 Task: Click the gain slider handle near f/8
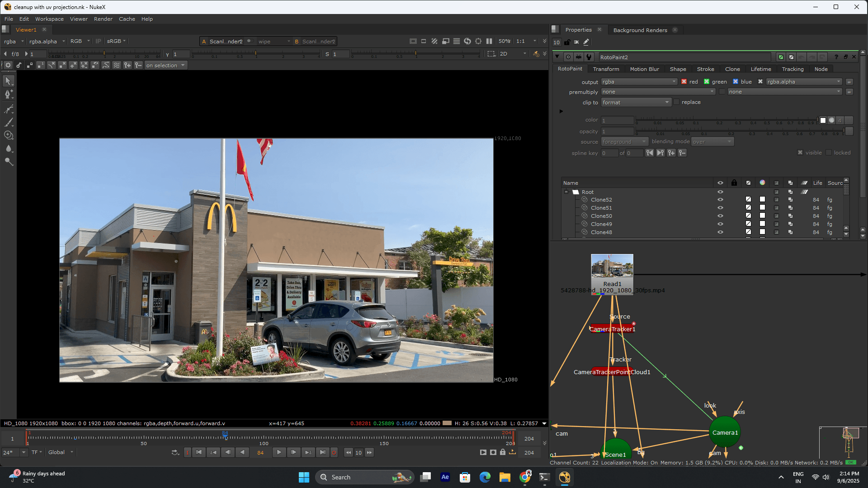(x=104, y=54)
